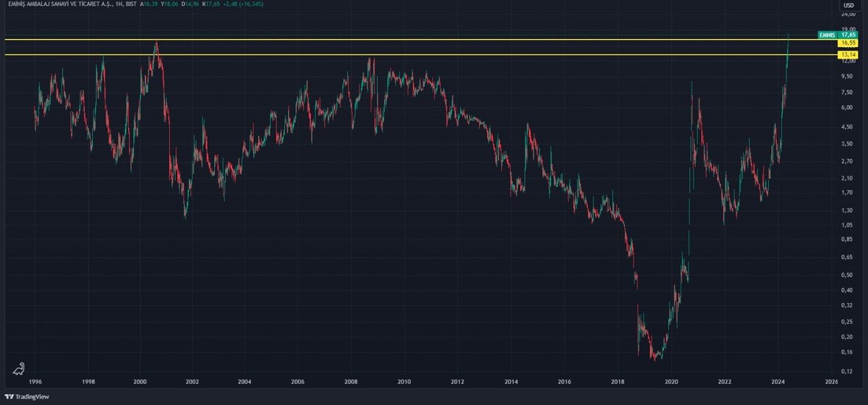
Task: Select the 17,65 last price label
Action: click(848, 35)
